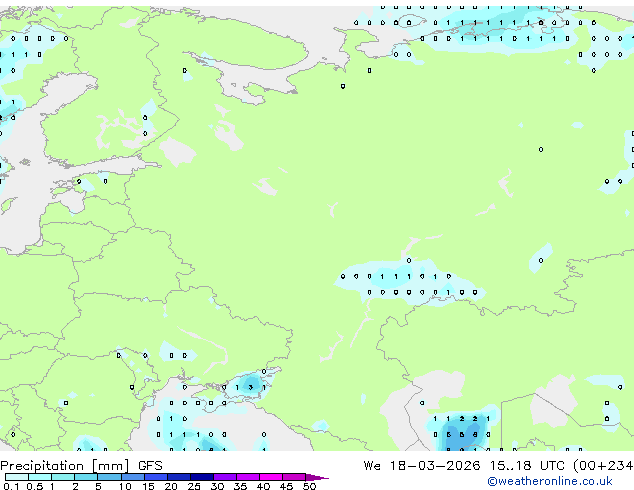Click the 2–5 mm legend swatch

tap(86, 477)
